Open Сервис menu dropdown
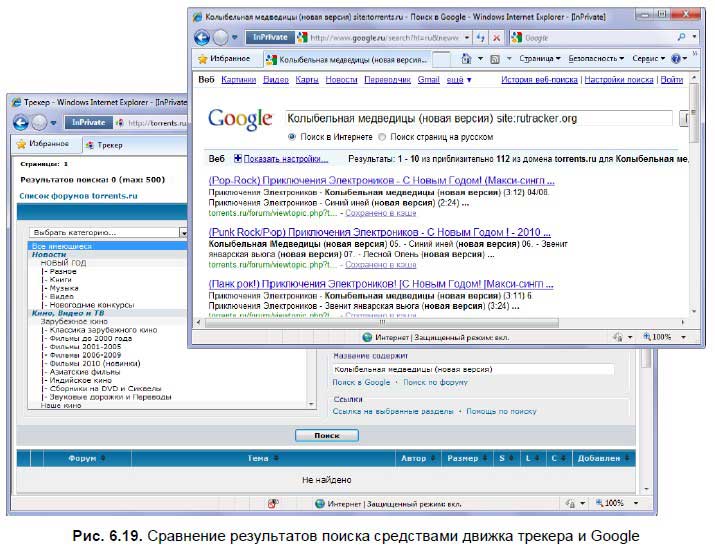Screen dimensions: 715x552 [x=648, y=58]
